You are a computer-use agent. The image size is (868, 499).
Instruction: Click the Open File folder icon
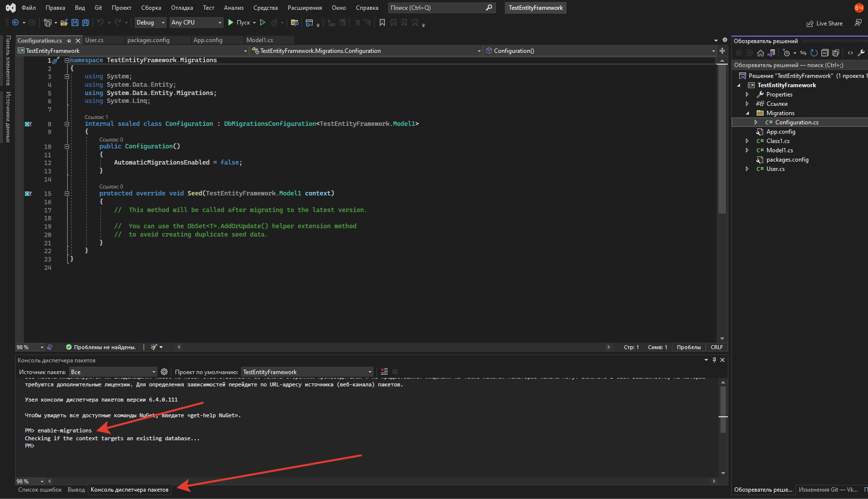[x=64, y=23]
